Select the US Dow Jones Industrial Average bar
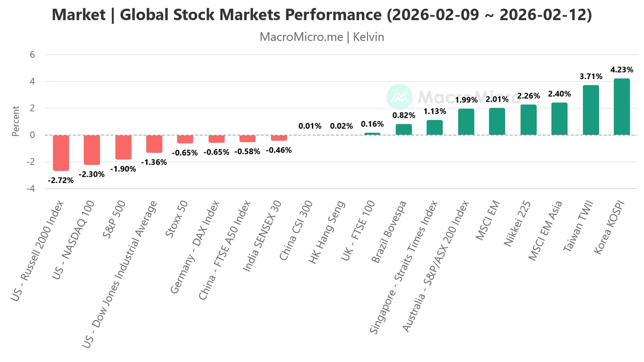644x362 pixels. (x=154, y=144)
